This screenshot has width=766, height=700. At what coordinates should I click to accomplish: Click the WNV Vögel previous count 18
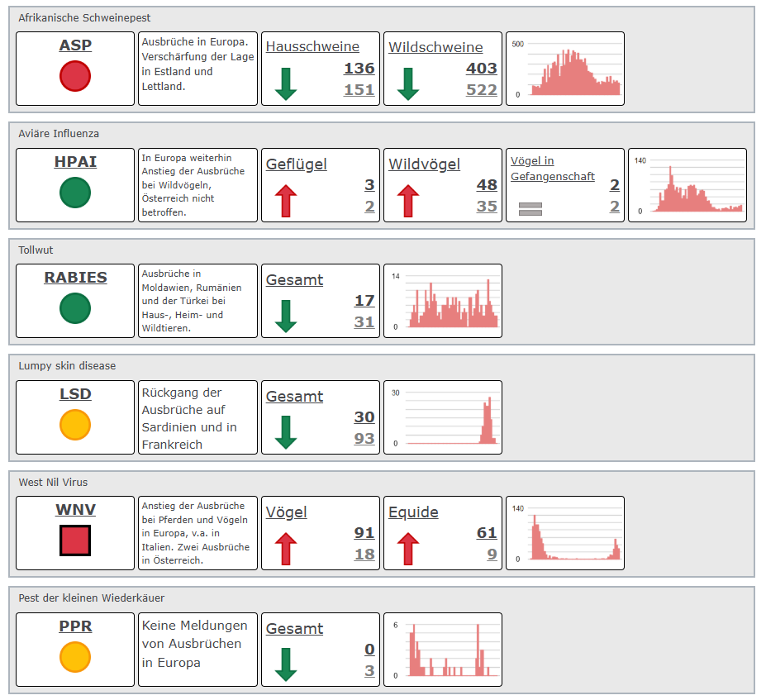click(x=364, y=555)
